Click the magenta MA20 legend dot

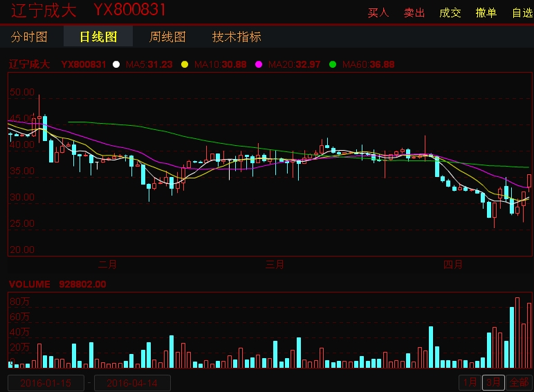(x=259, y=64)
